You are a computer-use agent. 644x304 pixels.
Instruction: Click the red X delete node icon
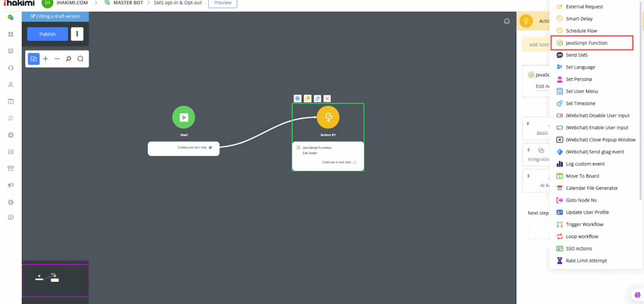coord(327,99)
